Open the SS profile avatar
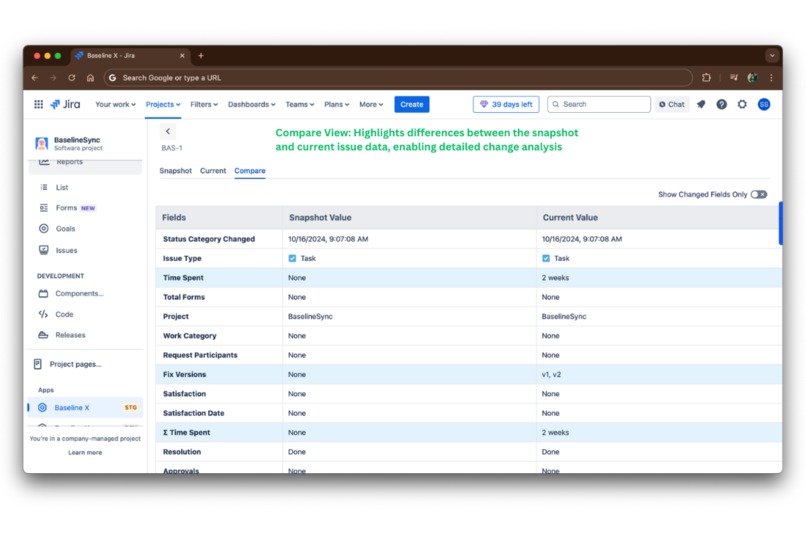The height and width of the screenshot is (537, 806). [764, 104]
